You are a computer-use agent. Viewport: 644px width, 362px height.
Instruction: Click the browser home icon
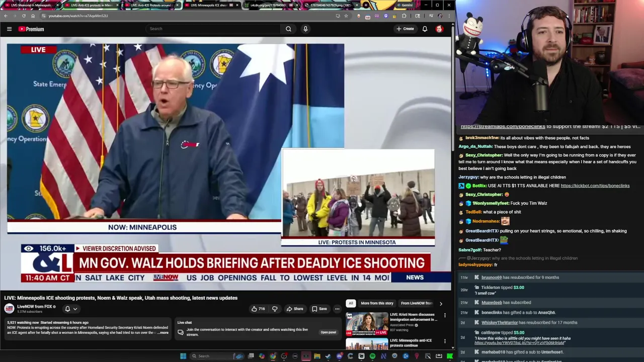tap(33, 16)
